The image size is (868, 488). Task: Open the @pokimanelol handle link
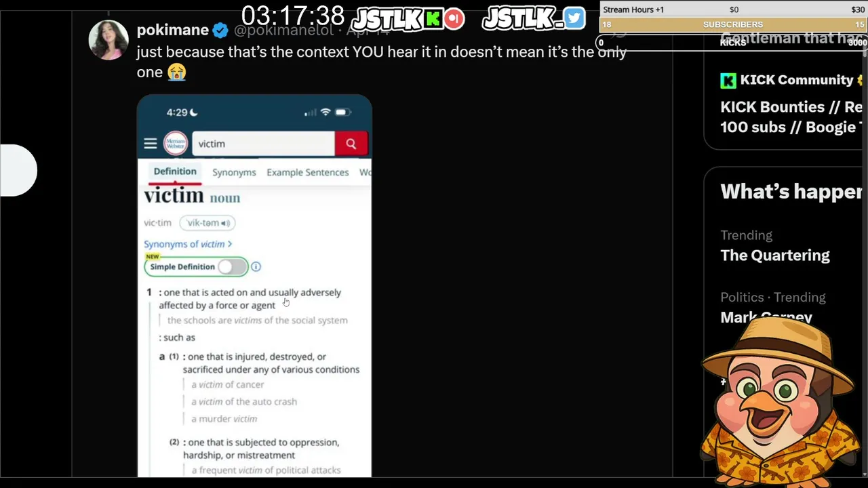tap(283, 30)
